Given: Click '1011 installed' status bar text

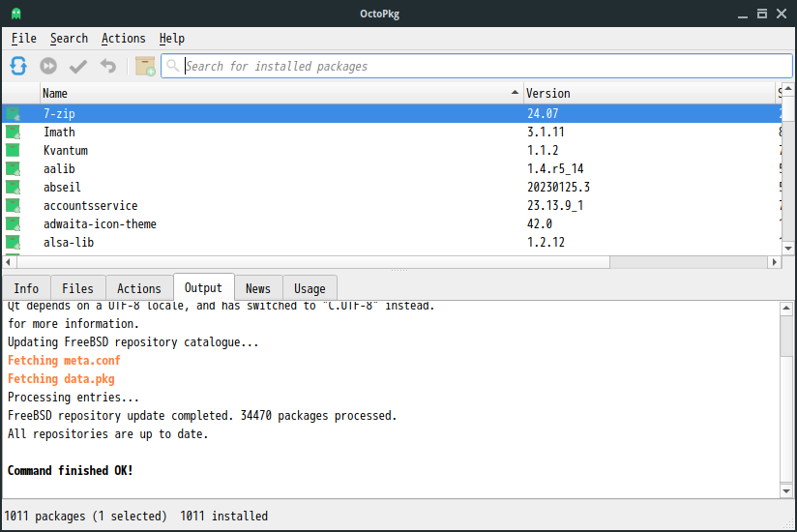Looking at the screenshot, I should tap(223, 517).
